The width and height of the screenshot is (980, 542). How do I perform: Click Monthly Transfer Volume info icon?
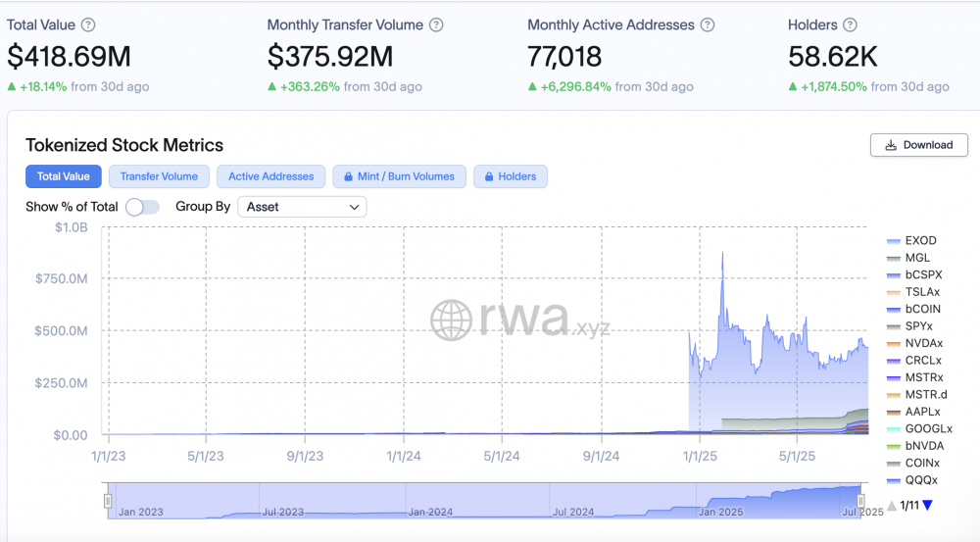coord(436,25)
